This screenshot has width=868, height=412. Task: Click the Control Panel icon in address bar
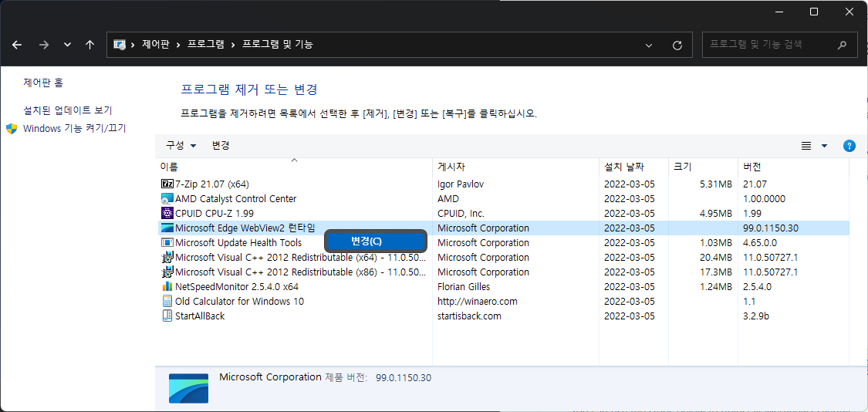pos(119,45)
